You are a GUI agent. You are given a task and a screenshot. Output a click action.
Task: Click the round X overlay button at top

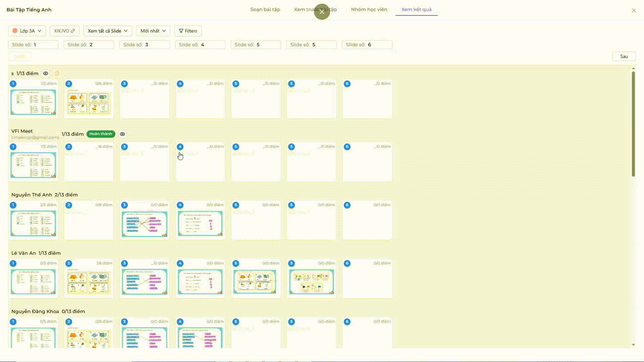tap(322, 12)
